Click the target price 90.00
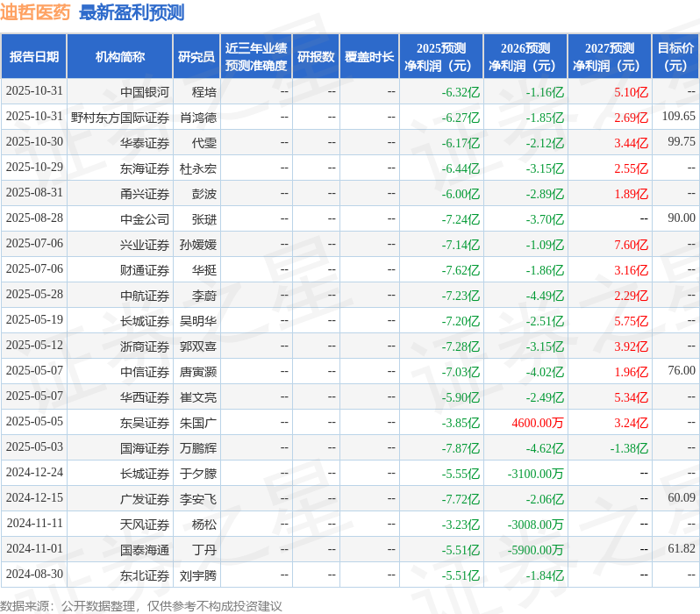This screenshot has width=700, height=614. tap(682, 218)
